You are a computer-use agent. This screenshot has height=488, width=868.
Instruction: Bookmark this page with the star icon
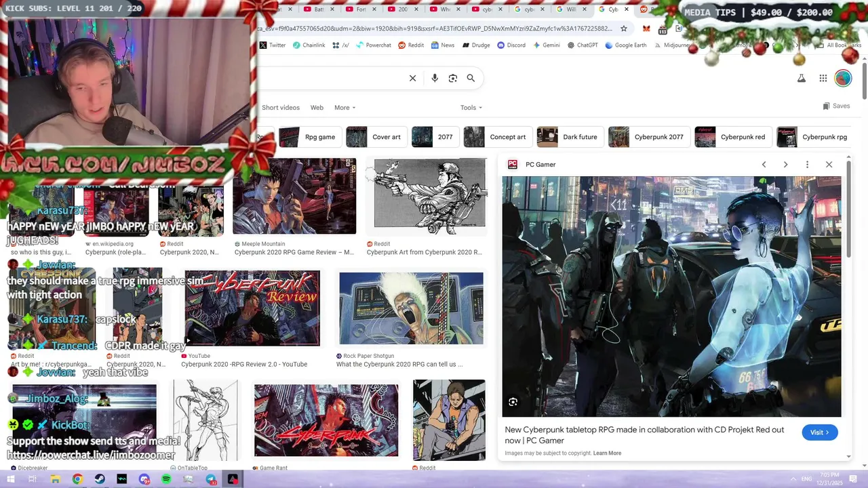coord(624,28)
